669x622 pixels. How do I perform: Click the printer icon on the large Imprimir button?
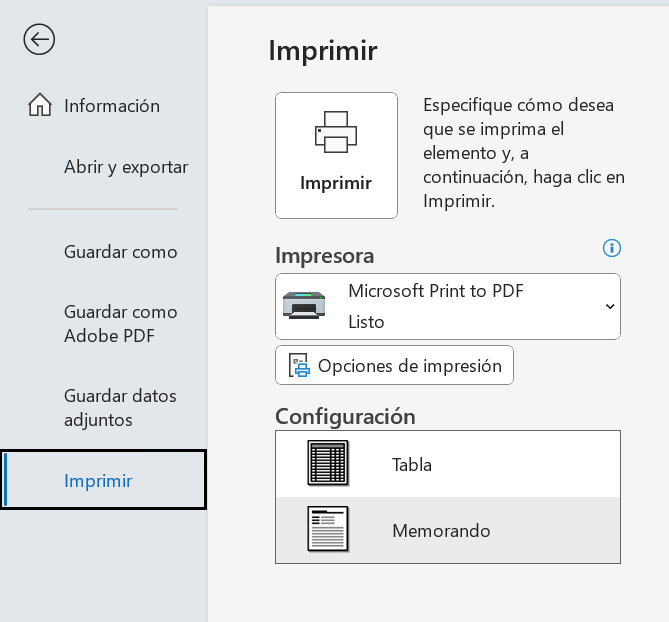tap(336, 131)
